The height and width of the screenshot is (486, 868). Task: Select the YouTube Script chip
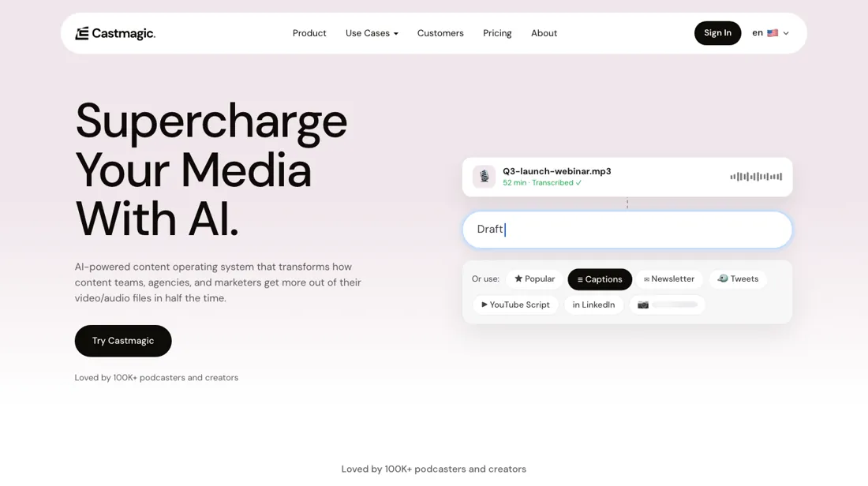coord(514,305)
